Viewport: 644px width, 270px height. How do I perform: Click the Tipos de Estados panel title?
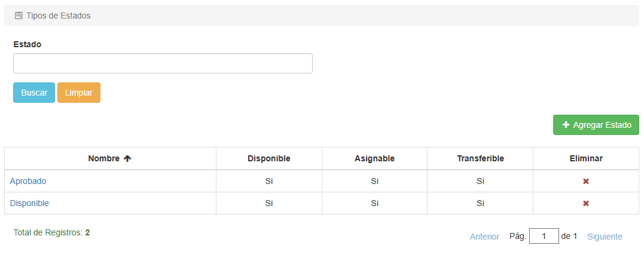pos(59,16)
